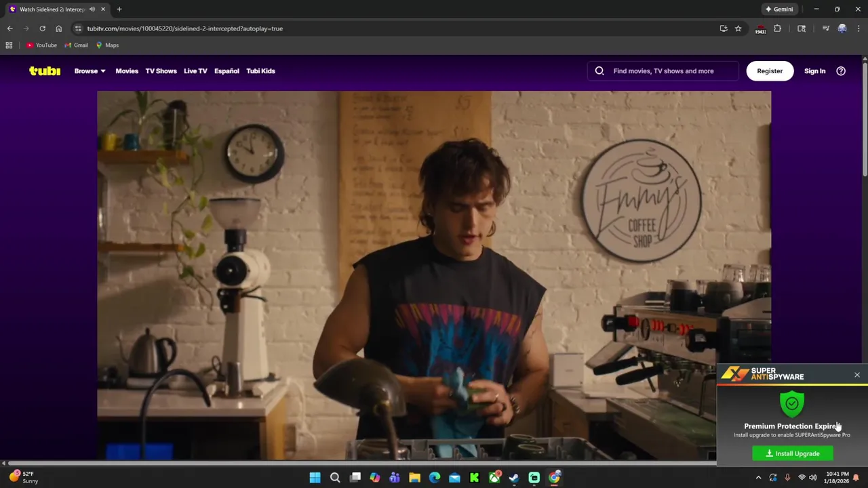This screenshot has height=488, width=868.
Task: Close the Watch Sidelined 2 tab
Action: click(103, 9)
